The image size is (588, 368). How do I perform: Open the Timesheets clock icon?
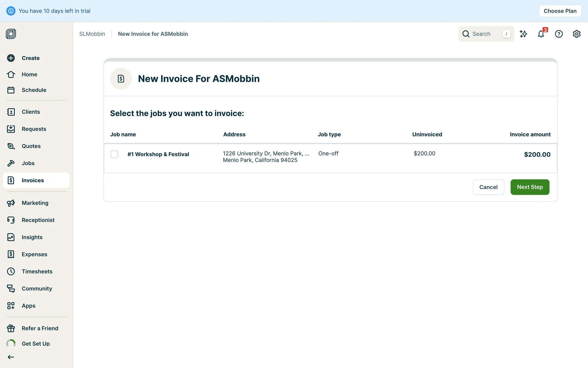point(11,271)
